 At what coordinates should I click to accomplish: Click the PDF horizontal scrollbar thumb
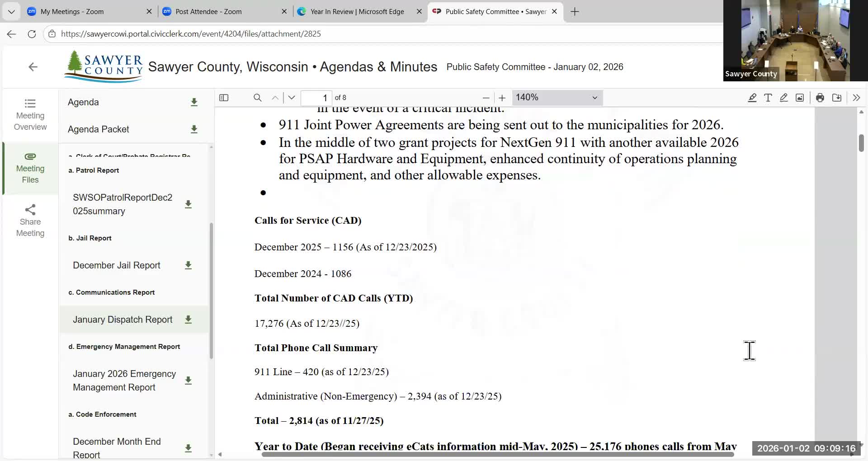[498, 454]
